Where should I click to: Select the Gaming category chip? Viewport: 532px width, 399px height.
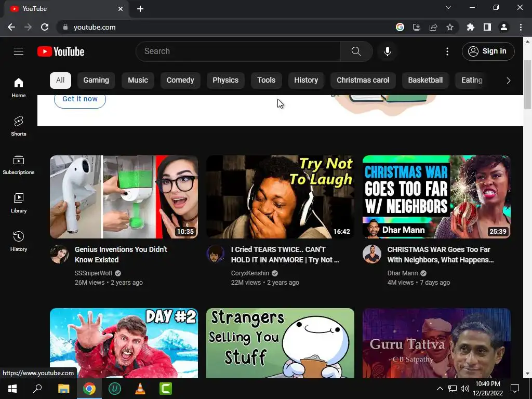(96, 81)
